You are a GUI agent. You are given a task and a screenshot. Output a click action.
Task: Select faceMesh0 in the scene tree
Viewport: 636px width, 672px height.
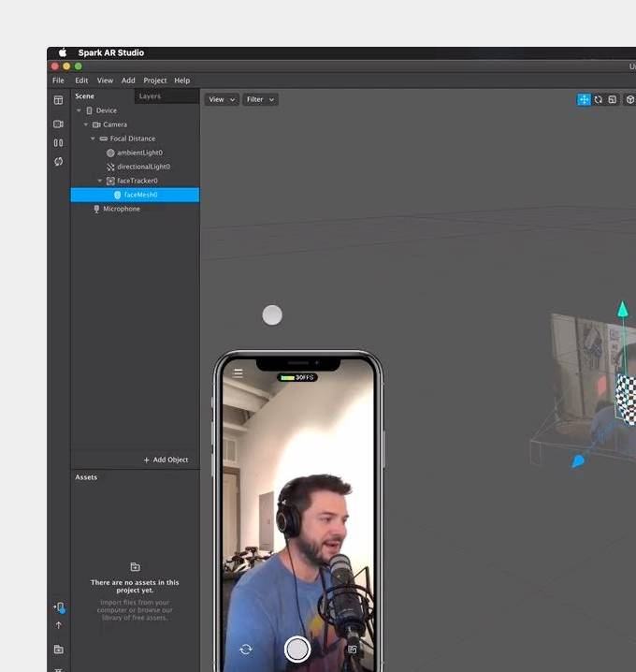click(135, 195)
